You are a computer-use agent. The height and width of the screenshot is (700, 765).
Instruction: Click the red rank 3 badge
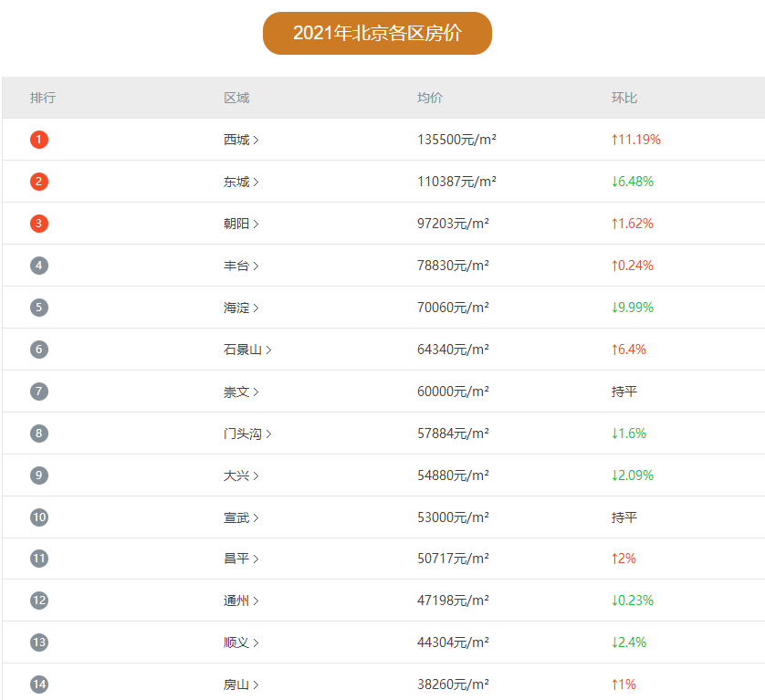pyautogui.click(x=38, y=224)
